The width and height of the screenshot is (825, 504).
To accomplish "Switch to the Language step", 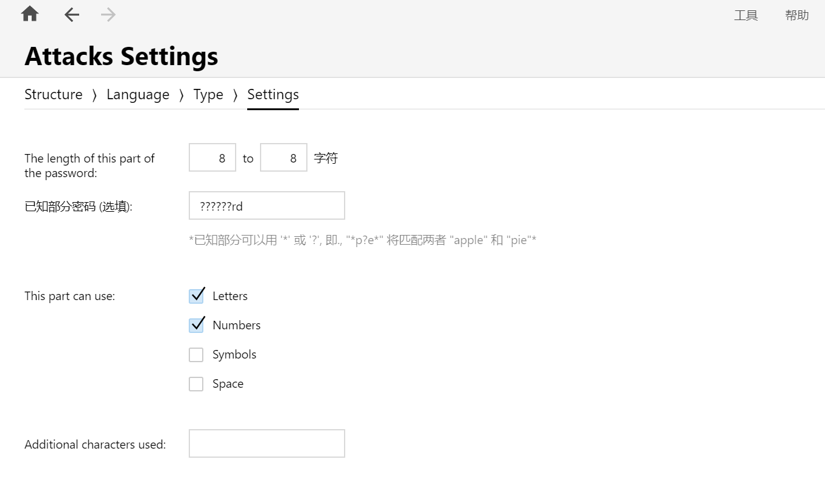I will point(138,94).
